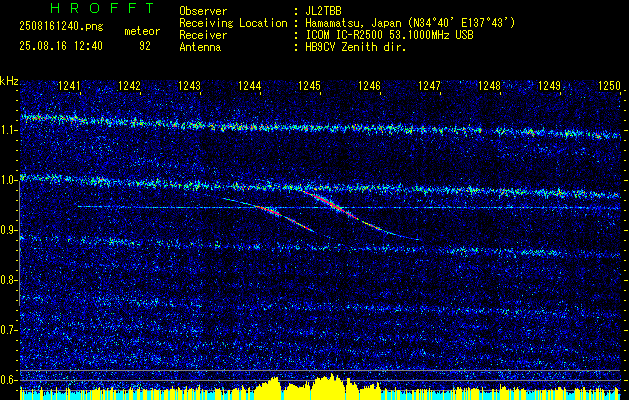
Task: Click the horizontal carrier line at 0.95 kHz
Action: coord(348,207)
